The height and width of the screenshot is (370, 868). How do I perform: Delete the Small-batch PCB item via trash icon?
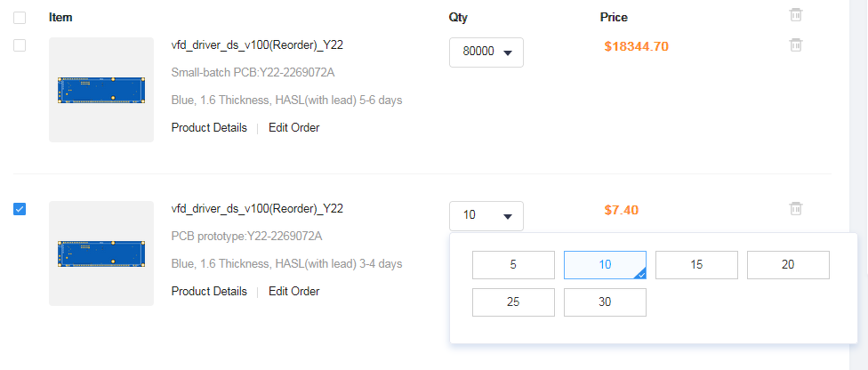(x=795, y=44)
